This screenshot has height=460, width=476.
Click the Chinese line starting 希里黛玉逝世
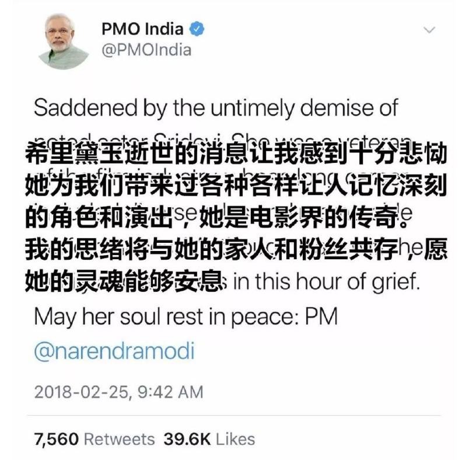point(236,153)
